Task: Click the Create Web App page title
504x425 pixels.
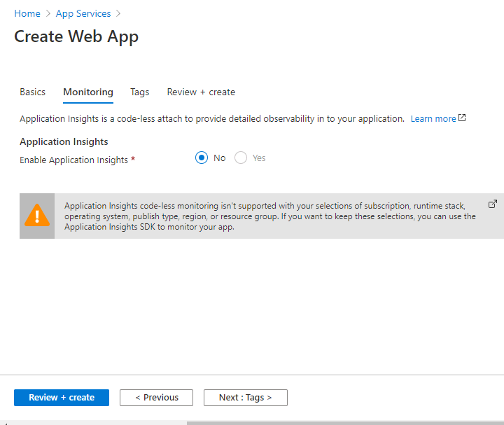Action: [76, 36]
